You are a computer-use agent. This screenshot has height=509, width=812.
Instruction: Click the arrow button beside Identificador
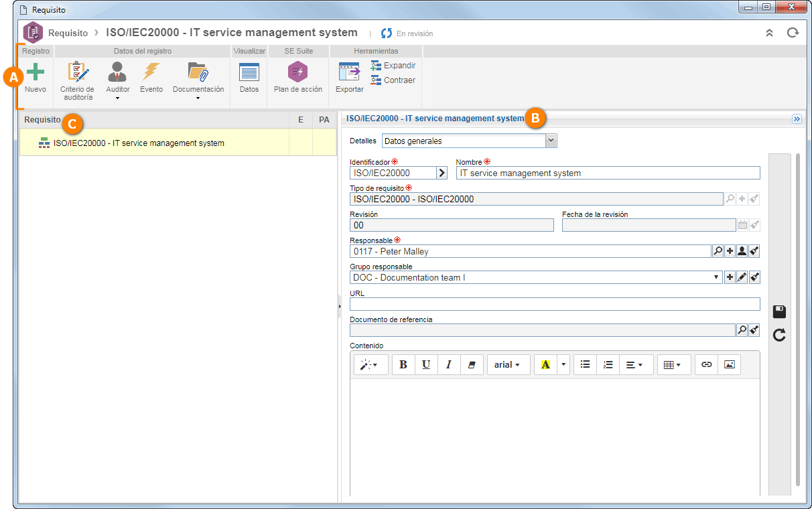(442, 173)
